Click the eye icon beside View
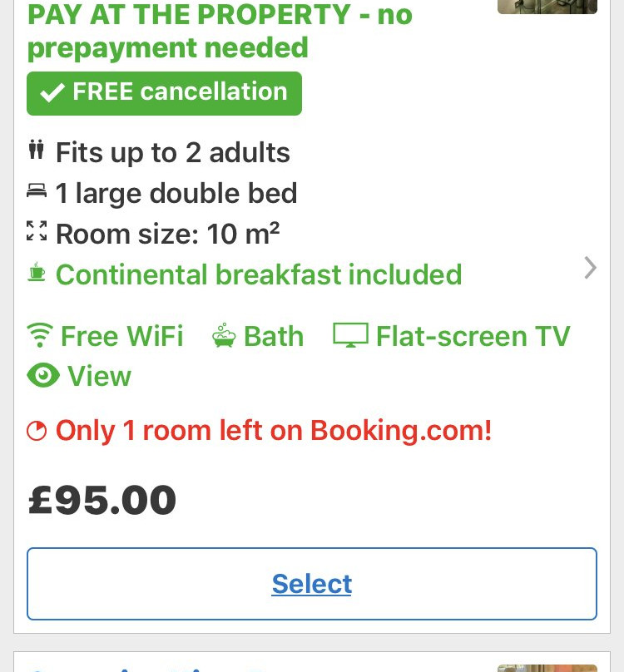The width and height of the screenshot is (624, 672). (43, 376)
